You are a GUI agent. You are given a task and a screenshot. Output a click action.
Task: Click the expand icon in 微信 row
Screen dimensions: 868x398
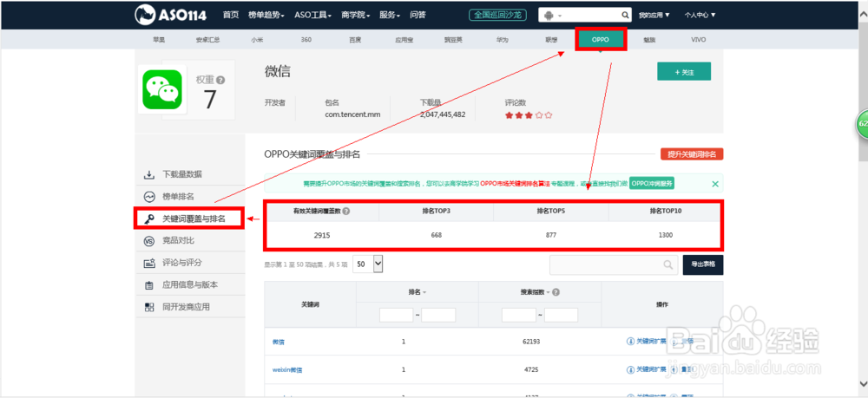(630, 341)
